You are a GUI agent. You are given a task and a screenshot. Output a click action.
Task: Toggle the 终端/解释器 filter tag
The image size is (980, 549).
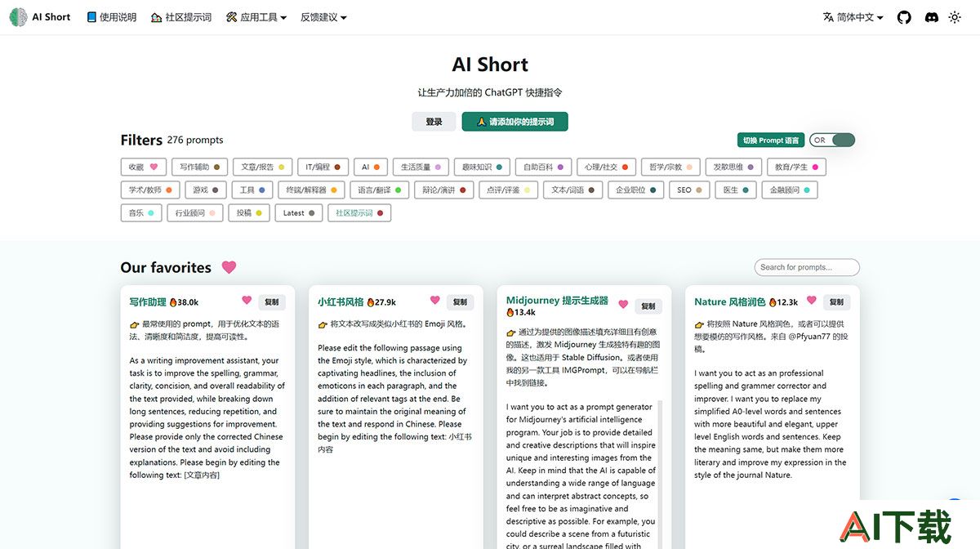312,190
